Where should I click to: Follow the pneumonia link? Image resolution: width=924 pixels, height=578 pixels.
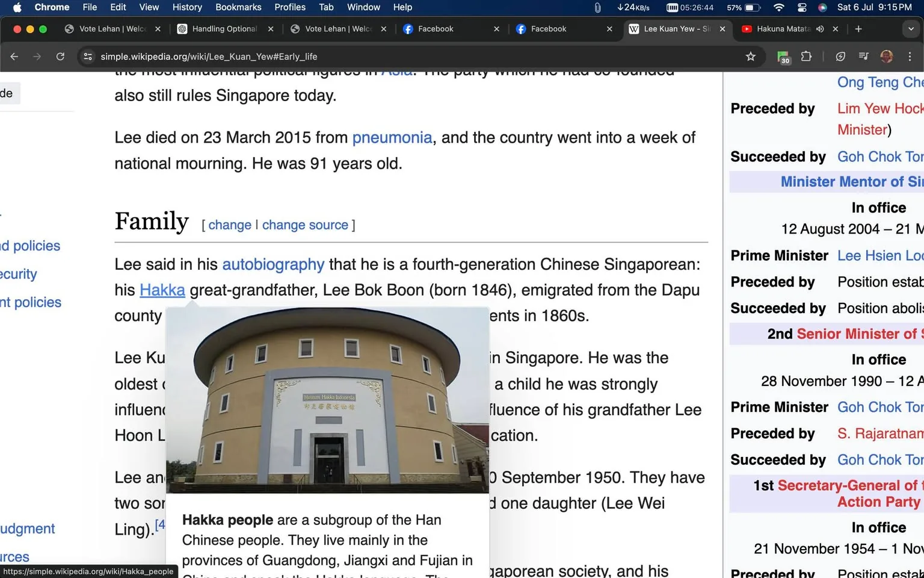point(392,137)
